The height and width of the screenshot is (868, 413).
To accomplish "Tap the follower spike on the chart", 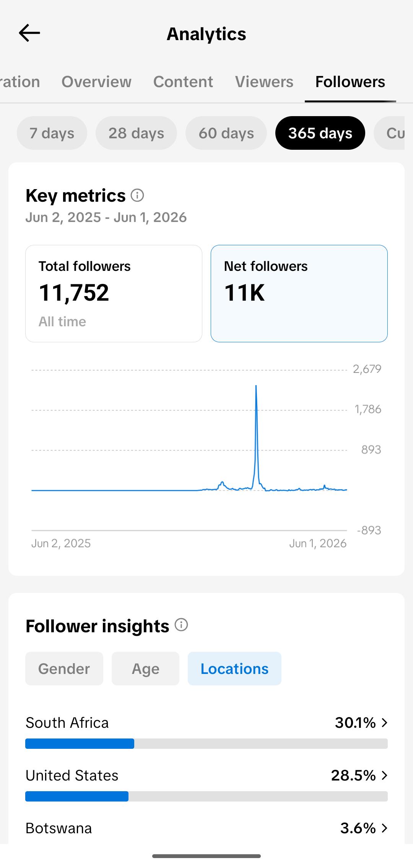I will coord(256,436).
